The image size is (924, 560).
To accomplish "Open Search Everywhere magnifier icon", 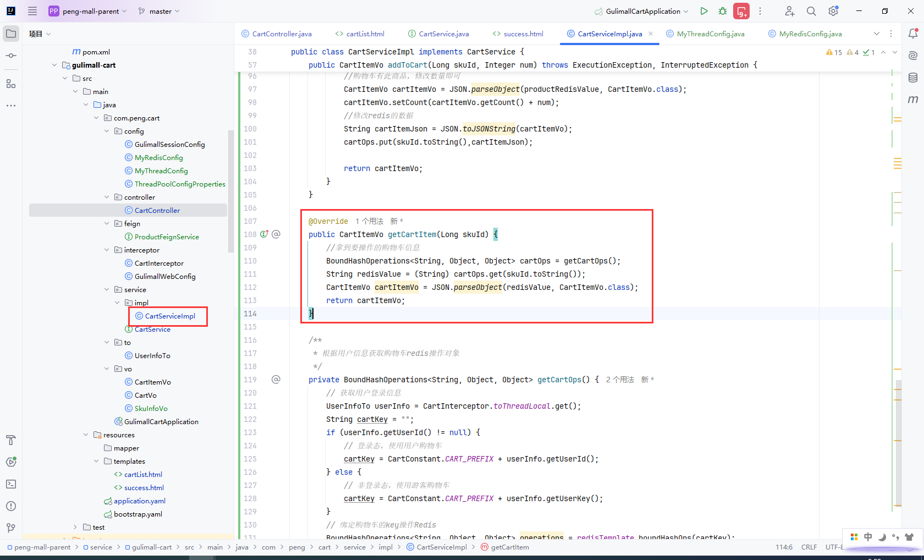I will pyautogui.click(x=811, y=11).
